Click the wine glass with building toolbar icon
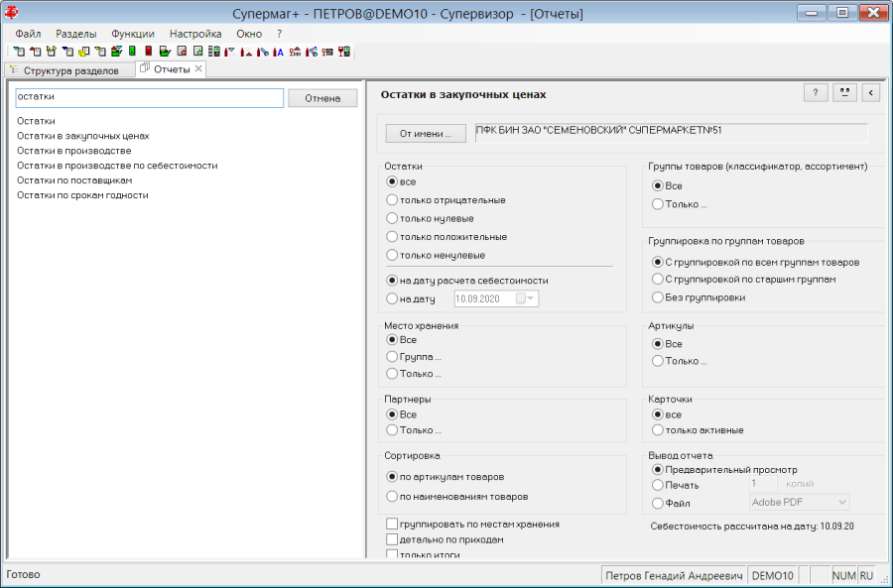Image resolution: width=893 pixels, height=588 pixels. click(x=295, y=52)
